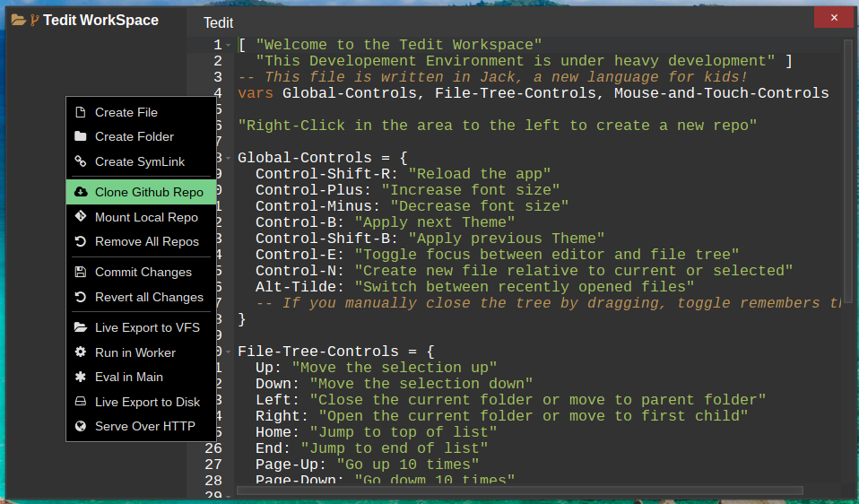Click the Jack language comment on line 3
The height and width of the screenshot is (504, 859).
click(492, 77)
